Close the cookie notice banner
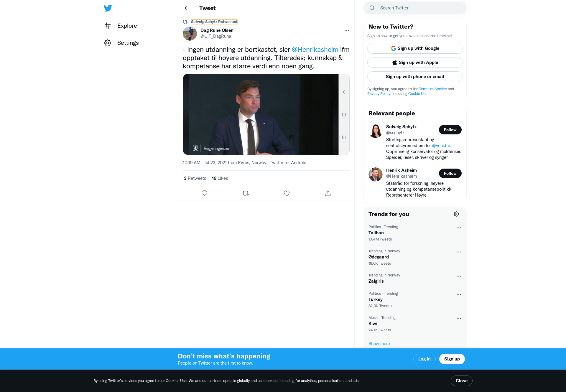The width and height of the screenshot is (566, 392). click(x=461, y=381)
